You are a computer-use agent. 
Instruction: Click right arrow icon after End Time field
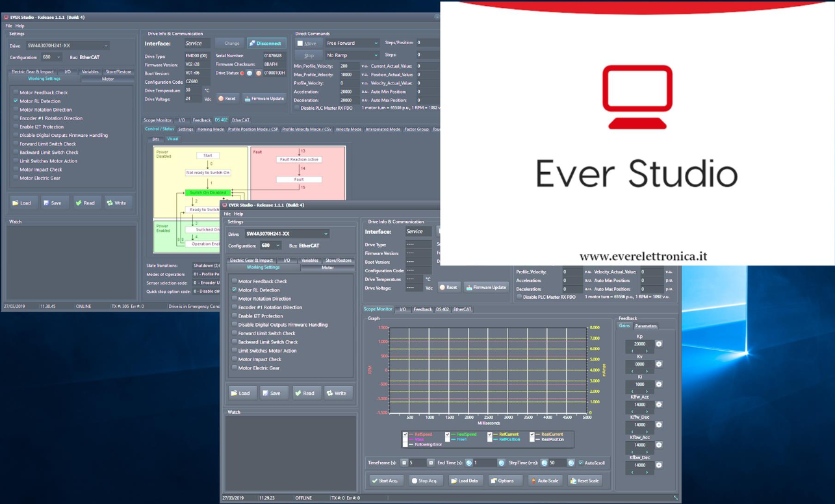tap(501, 463)
